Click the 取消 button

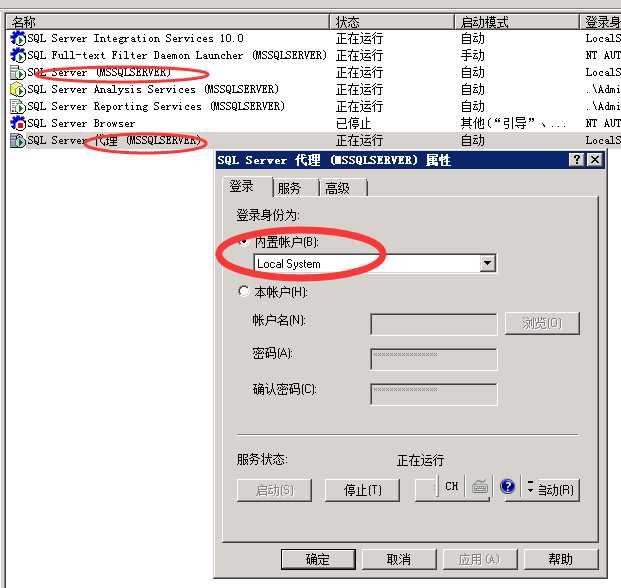click(399, 559)
